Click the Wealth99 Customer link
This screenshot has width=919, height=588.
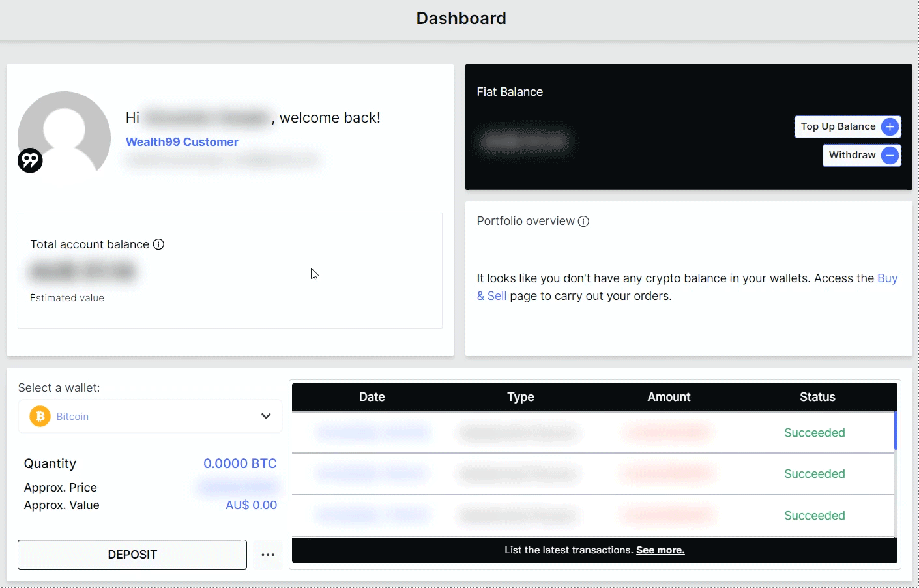pyautogui.click(x=182, y=142)
